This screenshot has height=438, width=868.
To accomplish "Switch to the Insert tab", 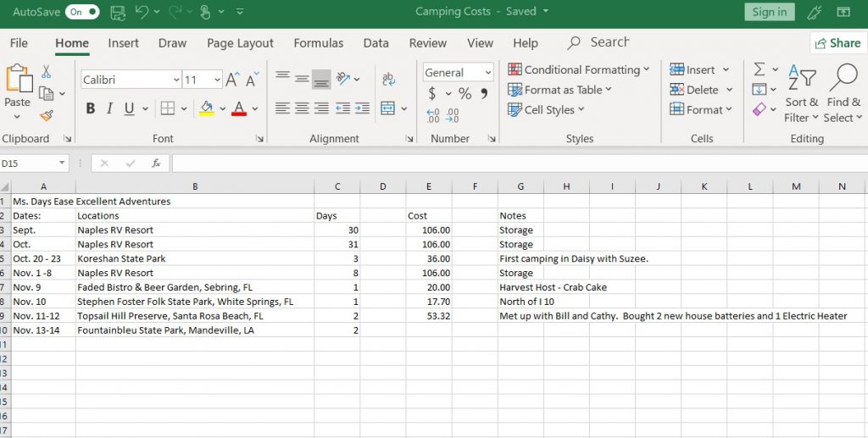I will pos(124,43).
